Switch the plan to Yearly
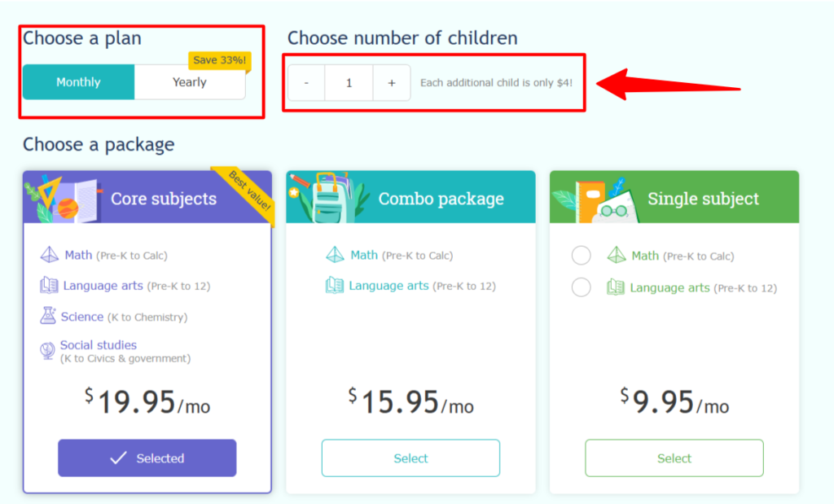The width and height of the screenshot is (834, 504). coord(189,82)
